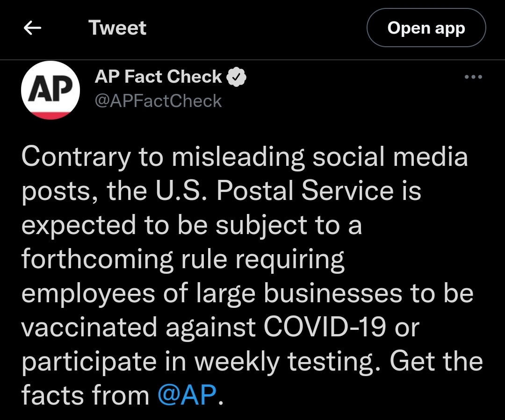This screenshot has height=420, width=505.
Task: Go back using the left arrow
Action: [x=33, y=28]
